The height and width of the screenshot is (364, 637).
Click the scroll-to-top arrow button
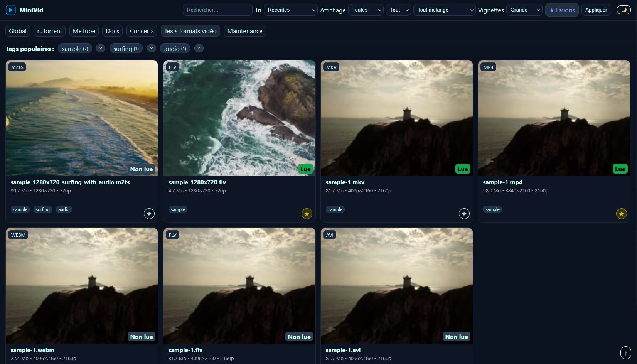coord(626,352)
